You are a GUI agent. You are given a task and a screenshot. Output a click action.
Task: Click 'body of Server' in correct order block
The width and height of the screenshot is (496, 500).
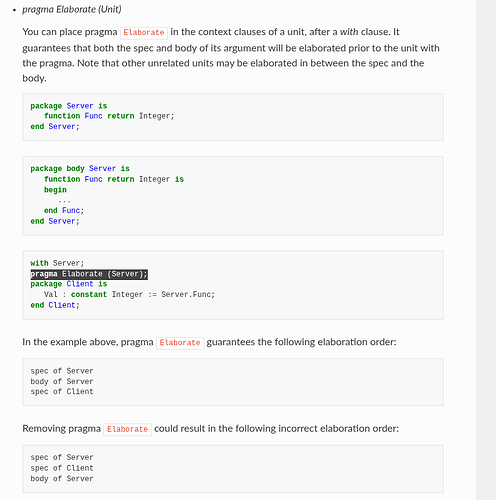[62, 381]
